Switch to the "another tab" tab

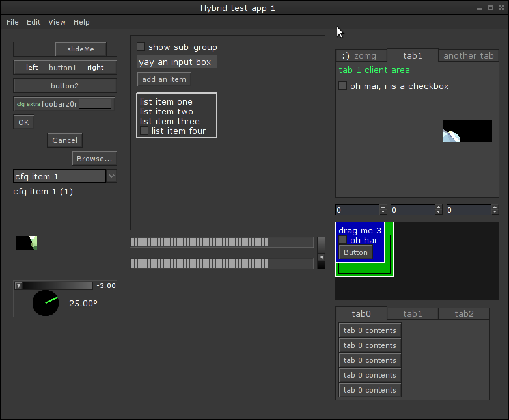click(469, 56)
